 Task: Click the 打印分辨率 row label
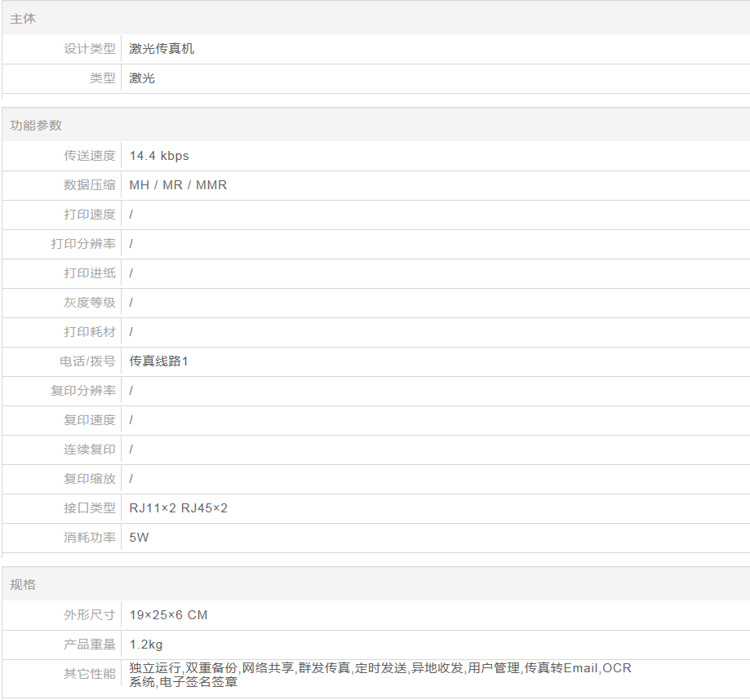coord(83,243)
